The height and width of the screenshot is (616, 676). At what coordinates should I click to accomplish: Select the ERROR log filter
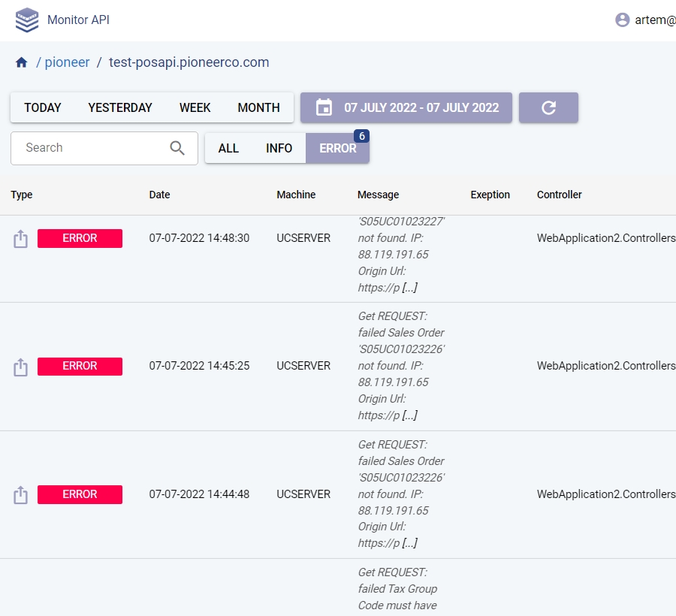coord(337,149)
